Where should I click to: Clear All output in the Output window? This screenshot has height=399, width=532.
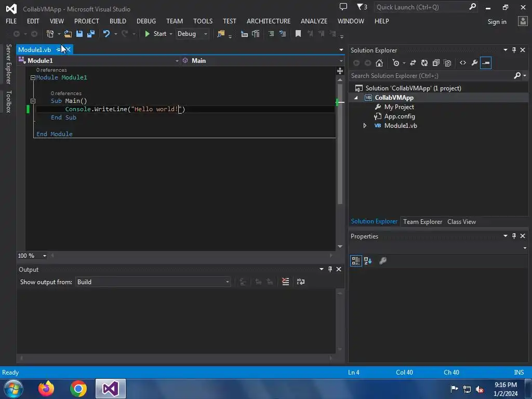point(286,282)
